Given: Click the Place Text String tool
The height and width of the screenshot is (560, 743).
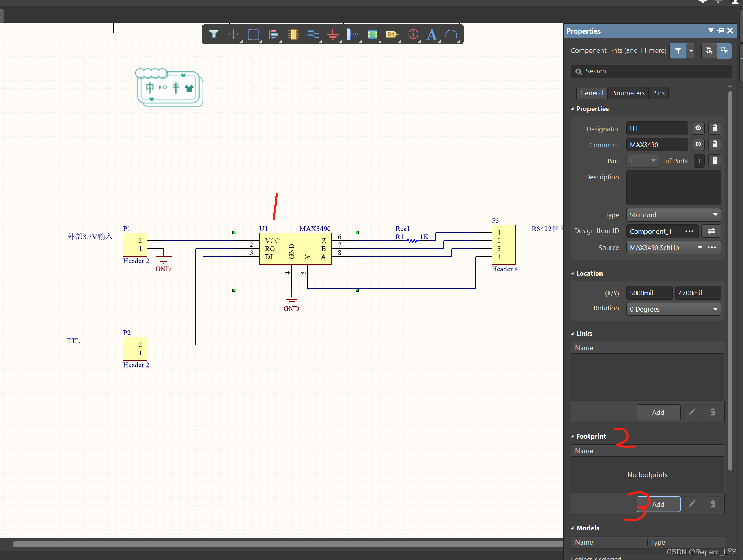Looking at the screenshot, I should 432,34.
